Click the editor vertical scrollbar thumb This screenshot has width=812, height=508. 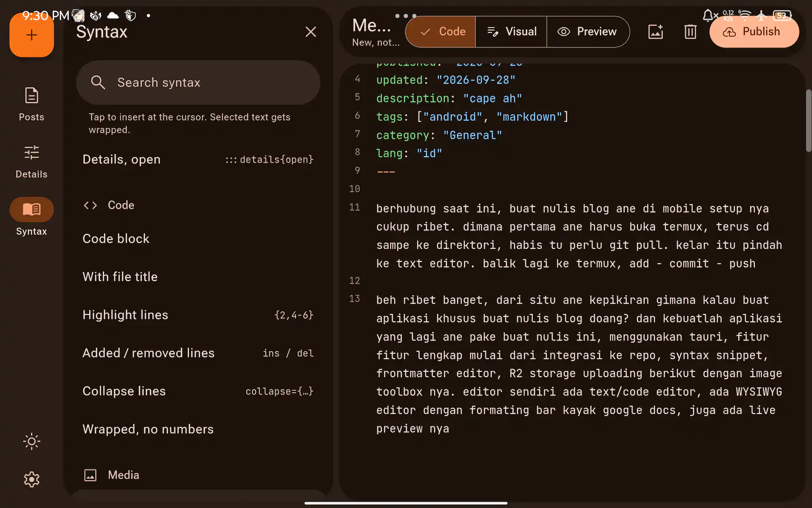(x=808, y=121)
